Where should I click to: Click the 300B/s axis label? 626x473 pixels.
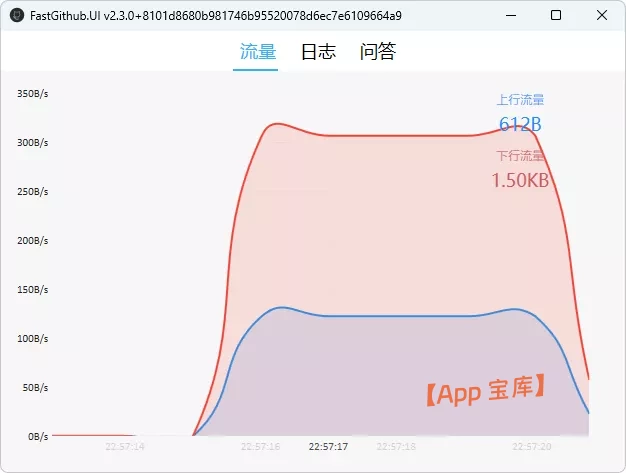tap(33, 143)
